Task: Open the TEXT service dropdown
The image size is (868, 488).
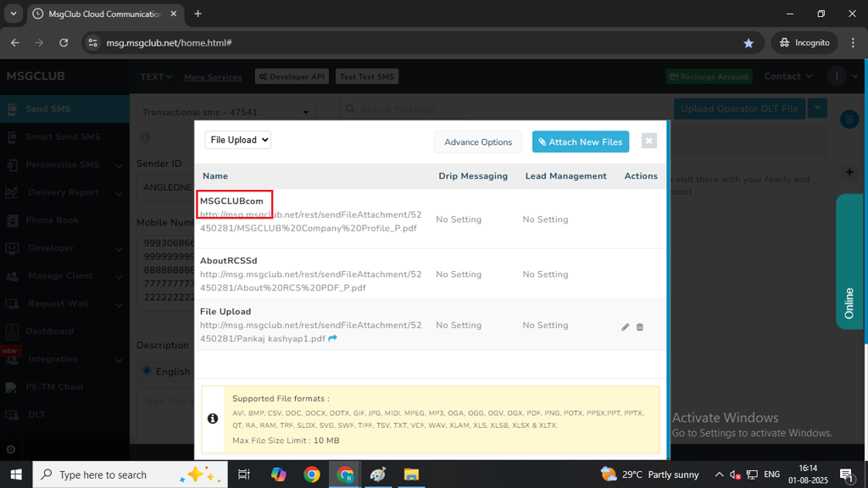Action: point(156,77)
